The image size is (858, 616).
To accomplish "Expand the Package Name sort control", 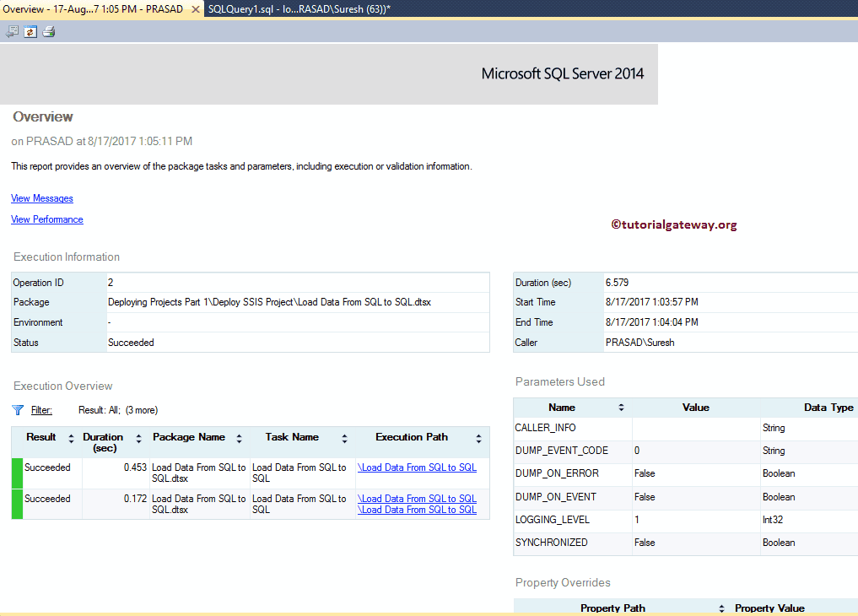I will click(x=239, y=437).
